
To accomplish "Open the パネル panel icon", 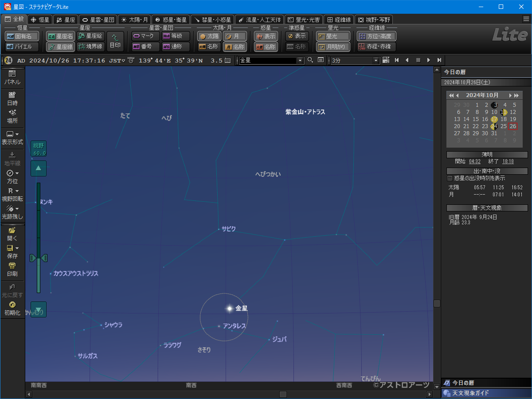I will tap(12, 77).
